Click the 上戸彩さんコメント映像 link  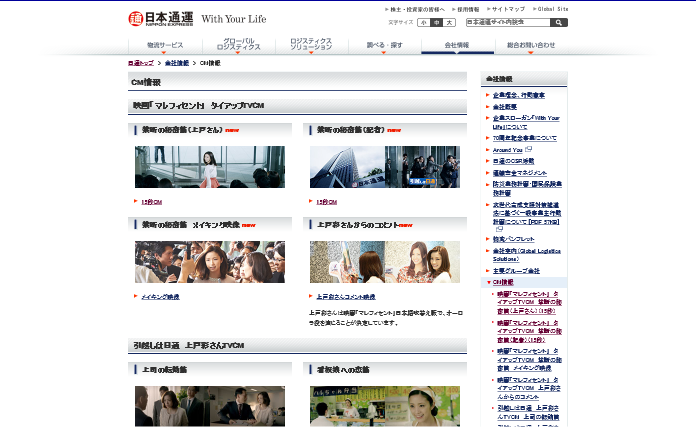pos(346,297)
